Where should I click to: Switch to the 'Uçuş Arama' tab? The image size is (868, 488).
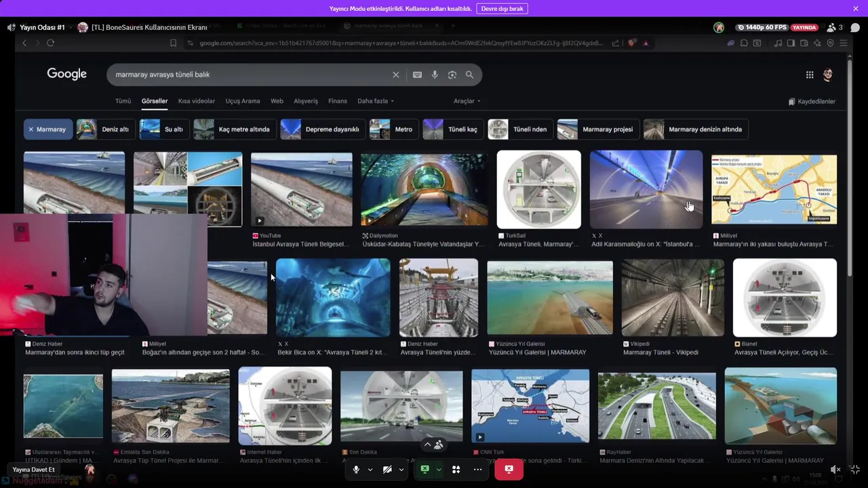pos(243,101)
